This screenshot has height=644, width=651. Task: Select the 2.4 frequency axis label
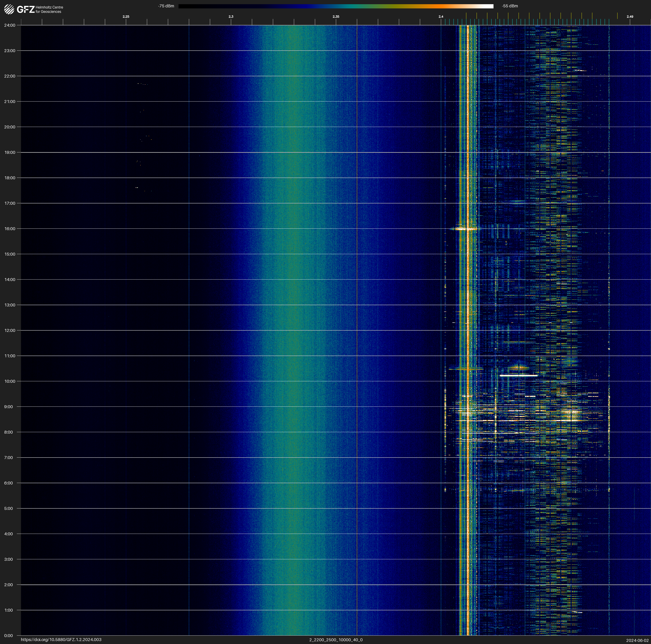click(x=441, y=17)
